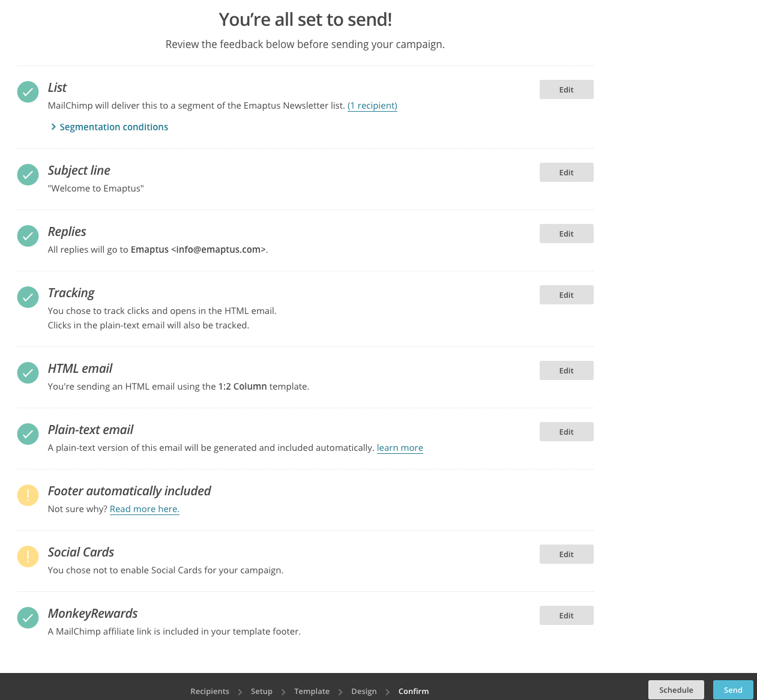This screenshot has height=700, width=757.
Task: Open the learn more link for plain-text email
Action: (x=400, y=448)
